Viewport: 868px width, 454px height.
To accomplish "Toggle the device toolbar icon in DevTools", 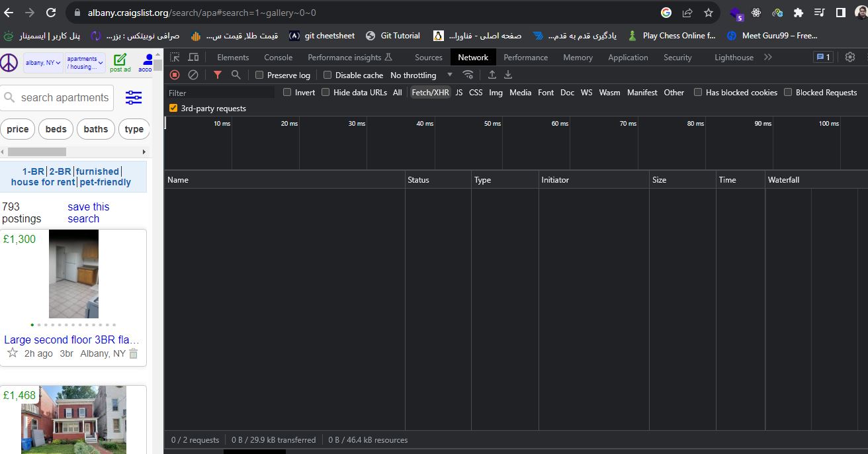I will (x=193, y=58).
